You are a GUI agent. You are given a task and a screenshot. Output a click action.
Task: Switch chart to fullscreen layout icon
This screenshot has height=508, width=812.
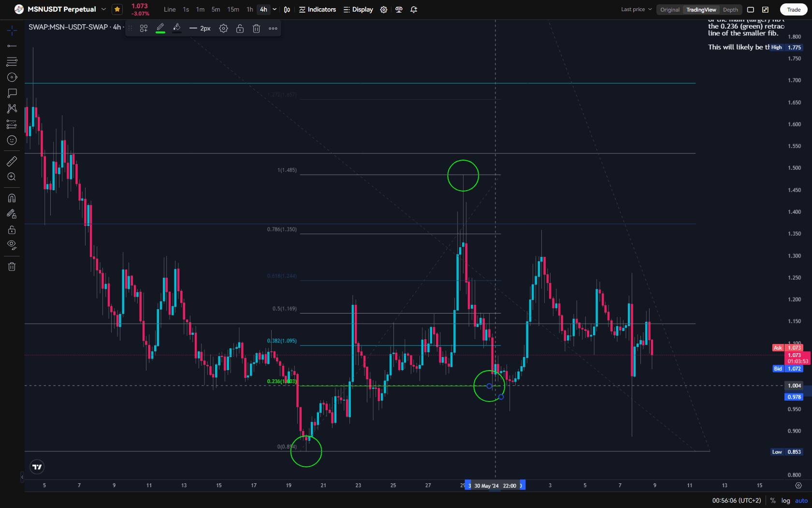[x=751, y=10]
